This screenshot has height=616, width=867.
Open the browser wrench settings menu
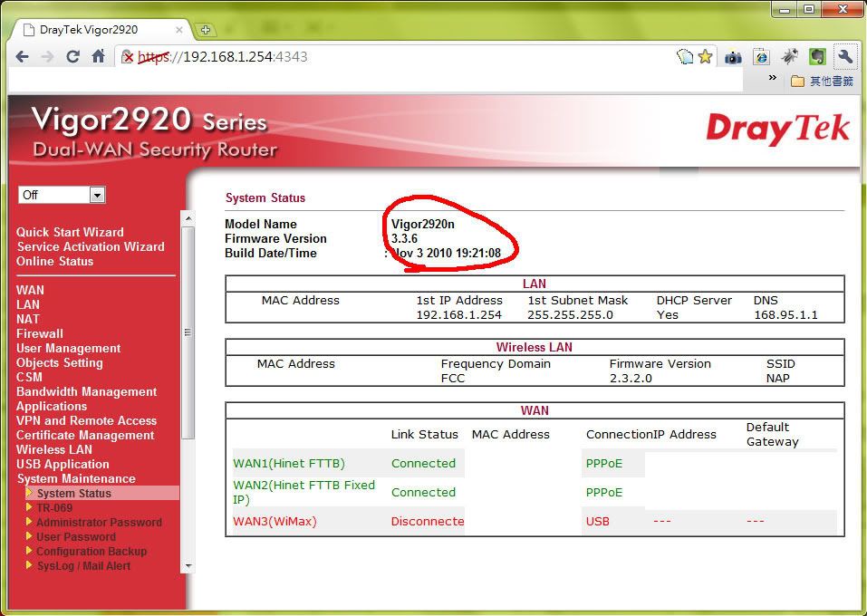coord(845,56)
